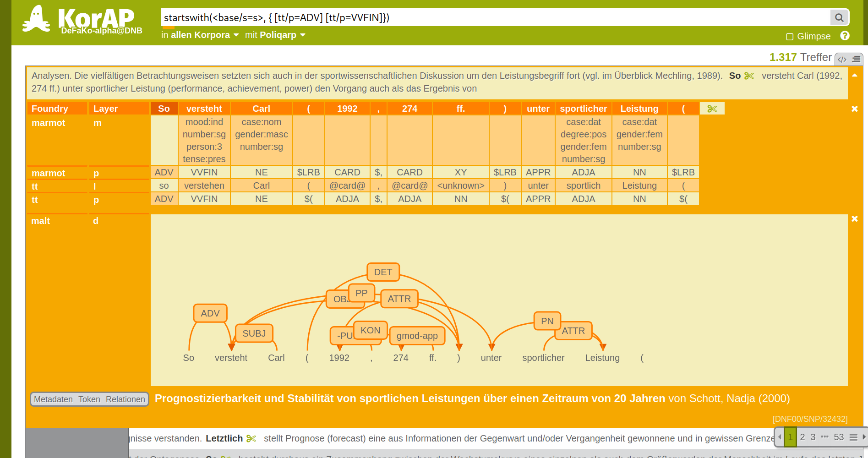Select the 'So' token header cell

164,109
